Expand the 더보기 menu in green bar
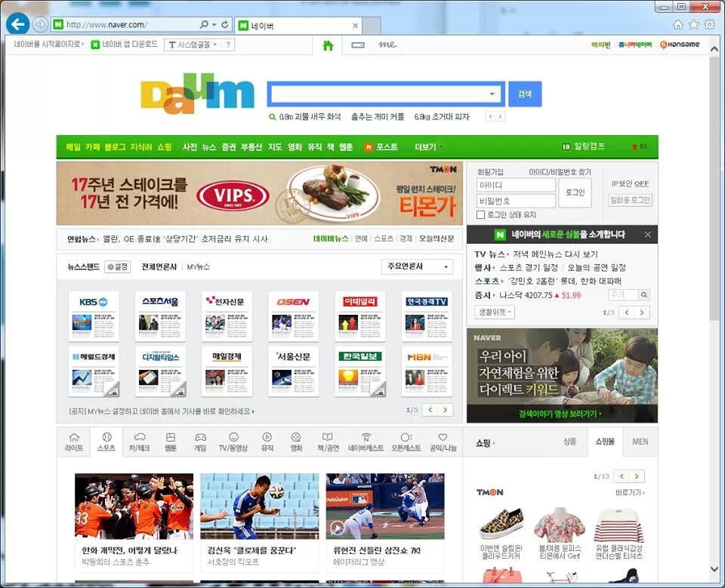 coord(428,147)
